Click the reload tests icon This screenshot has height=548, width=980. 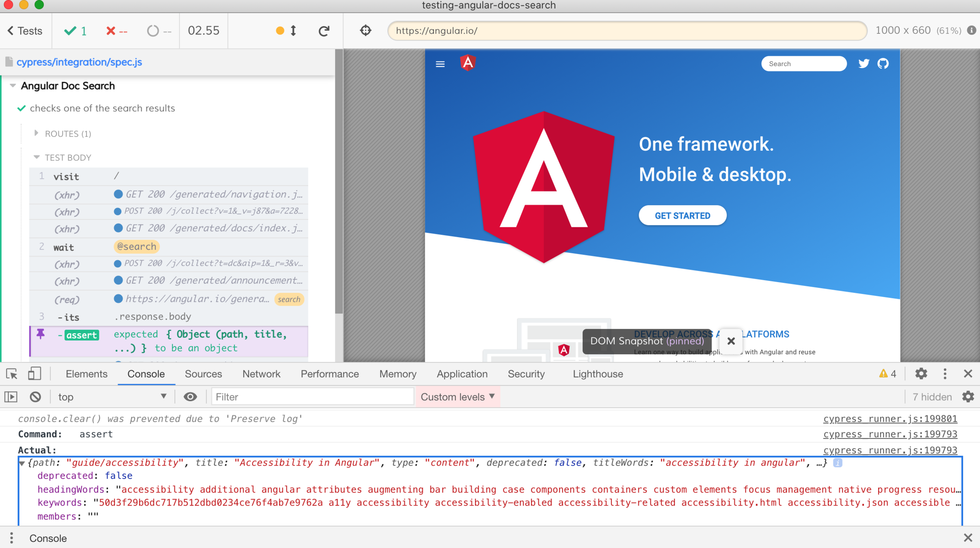pyautogui.click(x=324, y=31)
